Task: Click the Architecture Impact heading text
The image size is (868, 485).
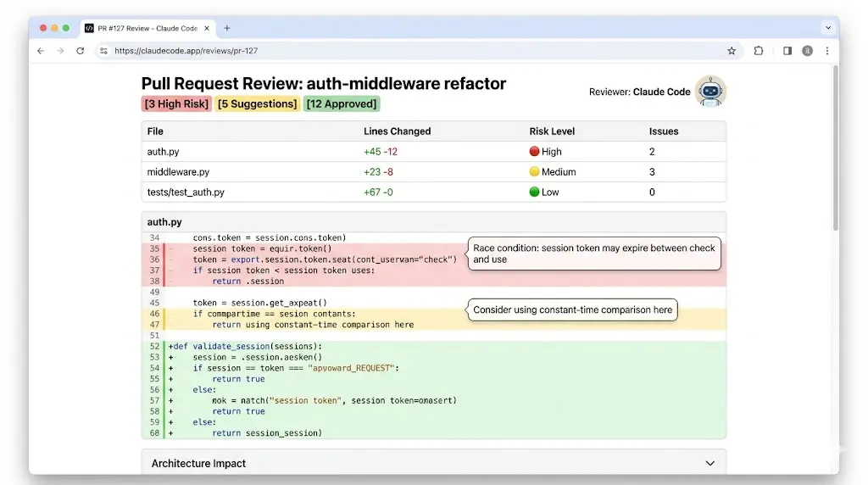Action: point(198,464)
